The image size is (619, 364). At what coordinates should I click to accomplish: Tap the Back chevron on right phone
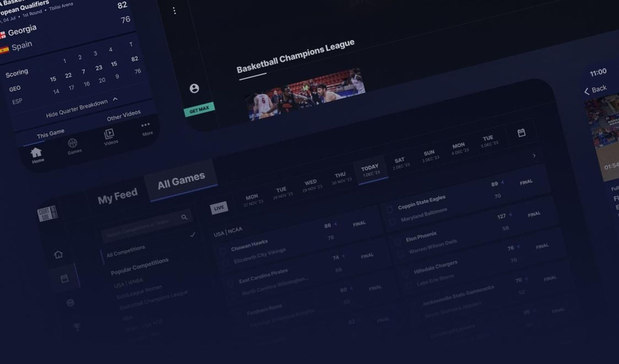point(587,91)
